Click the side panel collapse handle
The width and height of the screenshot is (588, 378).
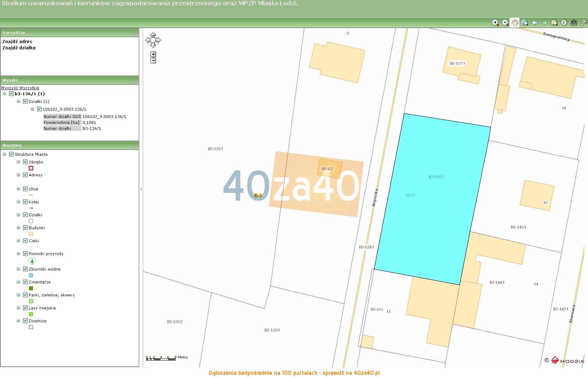tap(141, 189)
